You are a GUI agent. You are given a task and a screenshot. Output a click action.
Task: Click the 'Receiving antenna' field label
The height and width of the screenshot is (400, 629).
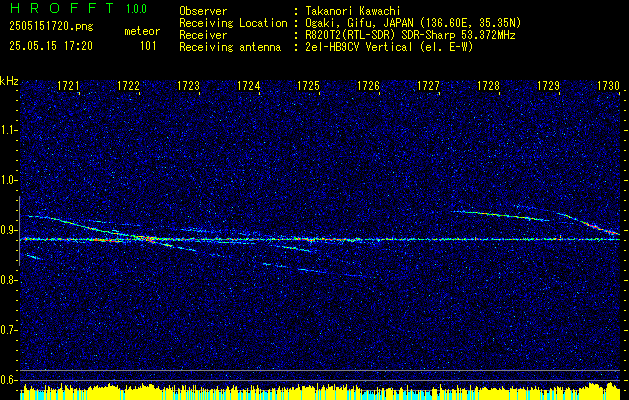point(230,47)
